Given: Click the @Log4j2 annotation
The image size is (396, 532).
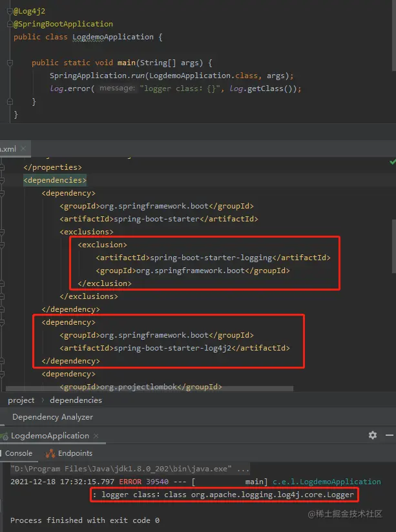Looking at the screenshot, I should 29,11.
